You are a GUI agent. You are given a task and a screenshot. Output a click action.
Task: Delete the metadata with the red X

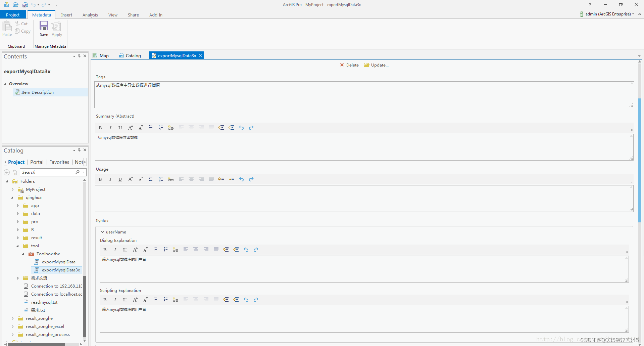point(349,65)
